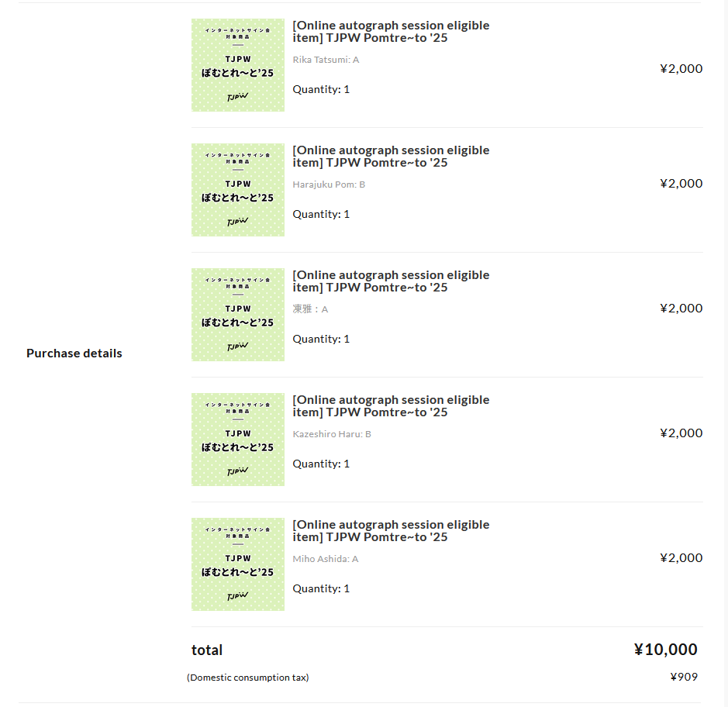728x707 pixels.
Task: Click the ¥2,000 price for Miho Ashida item
Action: pos(681,558)
